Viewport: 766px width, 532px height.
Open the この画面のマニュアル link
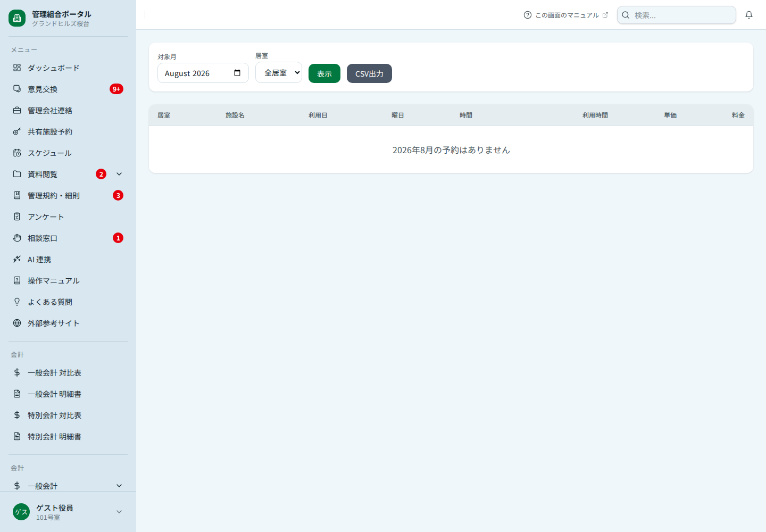click(x=566, y=15)
